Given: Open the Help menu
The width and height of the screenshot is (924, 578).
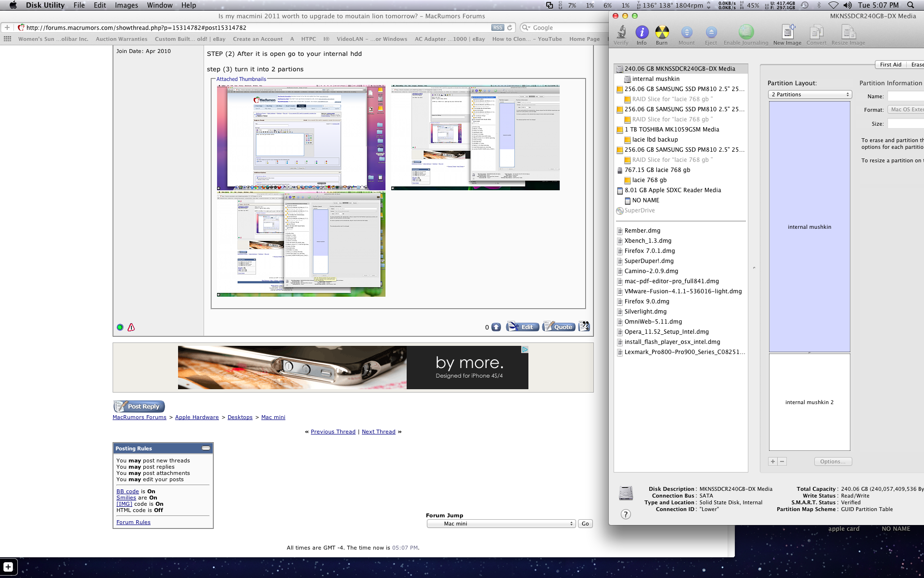Looking at the screenshot, I should [x=189, y=5].
